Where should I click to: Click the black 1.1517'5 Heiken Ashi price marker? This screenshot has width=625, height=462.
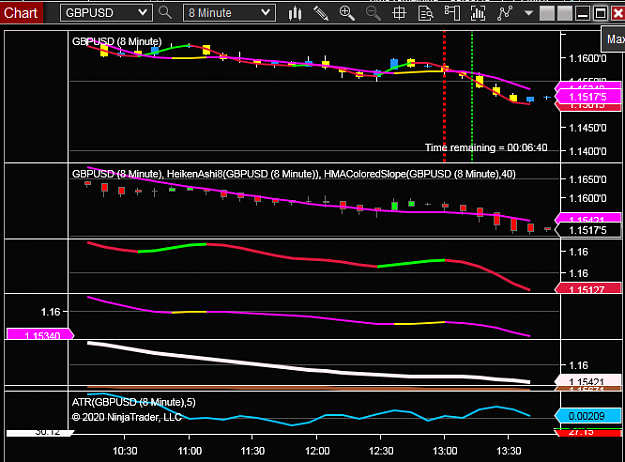588,230
